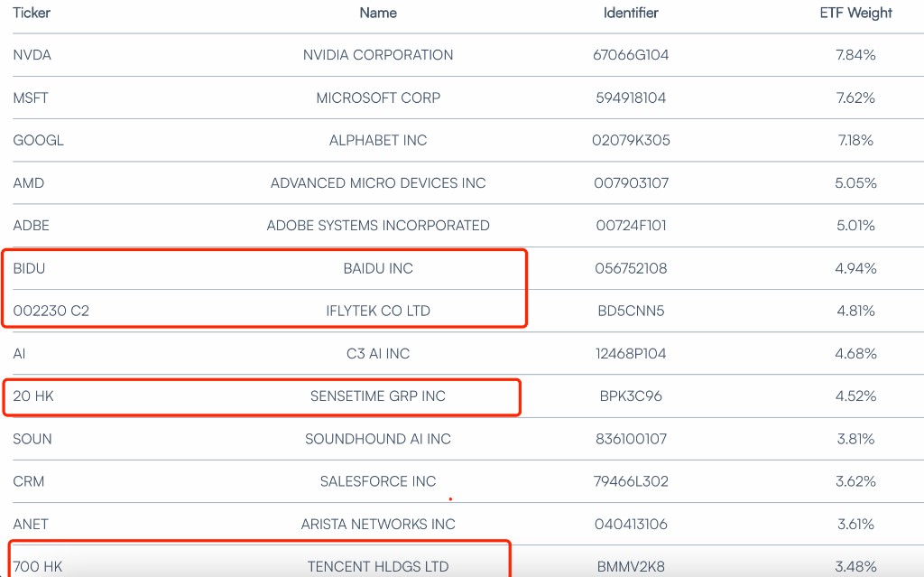Click TENCENT HLDGS LTD name
This screenshot has width=924, height=577.
378,566
